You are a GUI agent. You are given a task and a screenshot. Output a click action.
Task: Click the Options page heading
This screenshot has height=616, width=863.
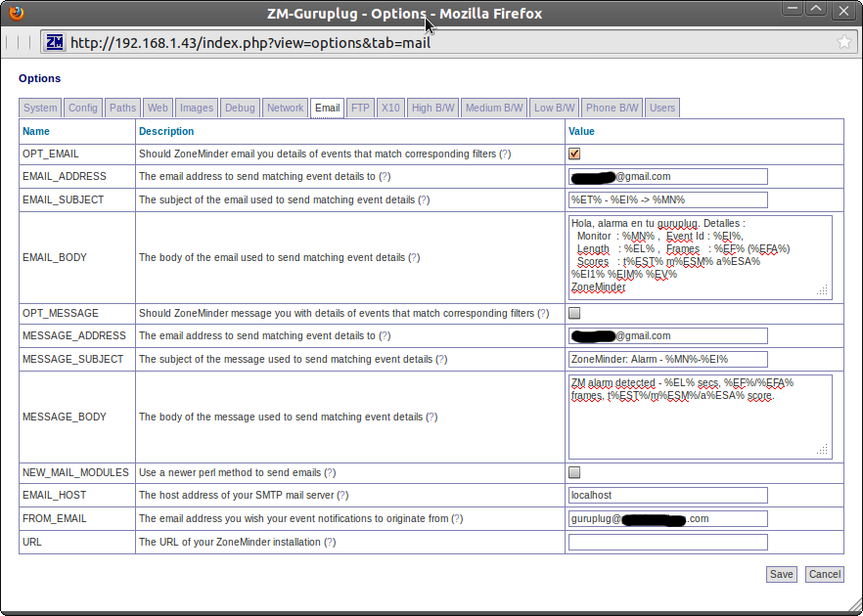(x=39, y=78)
